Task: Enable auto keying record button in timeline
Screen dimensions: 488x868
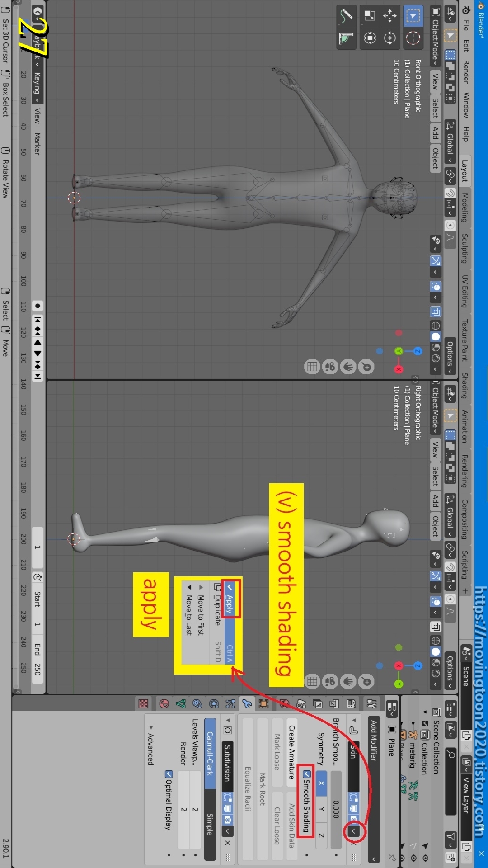Action: 38,306
